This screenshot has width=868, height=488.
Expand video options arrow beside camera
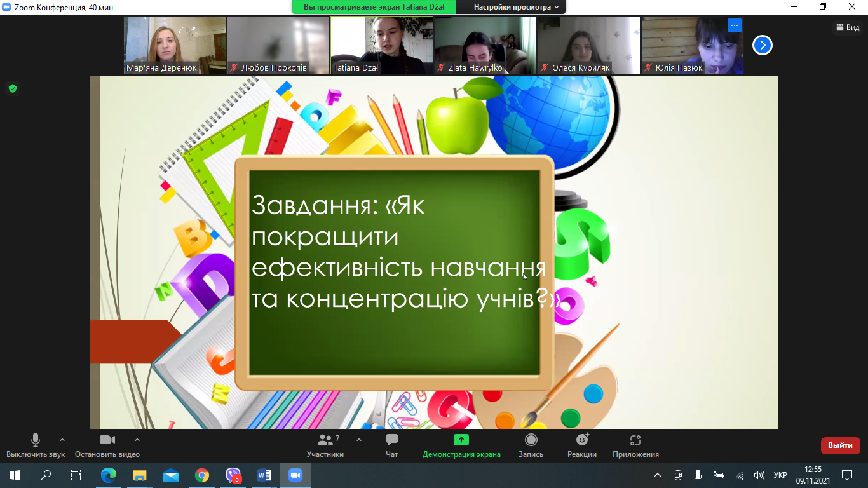(137, 440)
